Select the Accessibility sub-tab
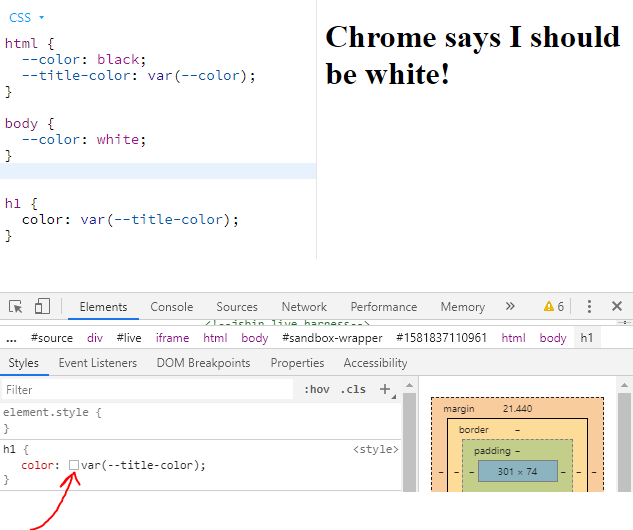Viewport: 633px width, 530px height. tap(375, 363)
